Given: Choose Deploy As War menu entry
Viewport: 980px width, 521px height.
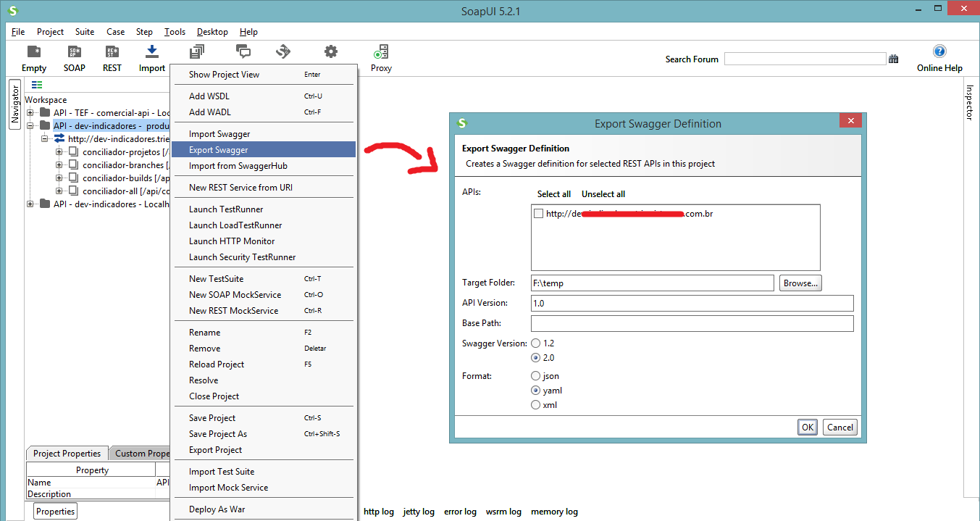Looking at the screenshot, I should pyautogui.click(x=263, y=509).
